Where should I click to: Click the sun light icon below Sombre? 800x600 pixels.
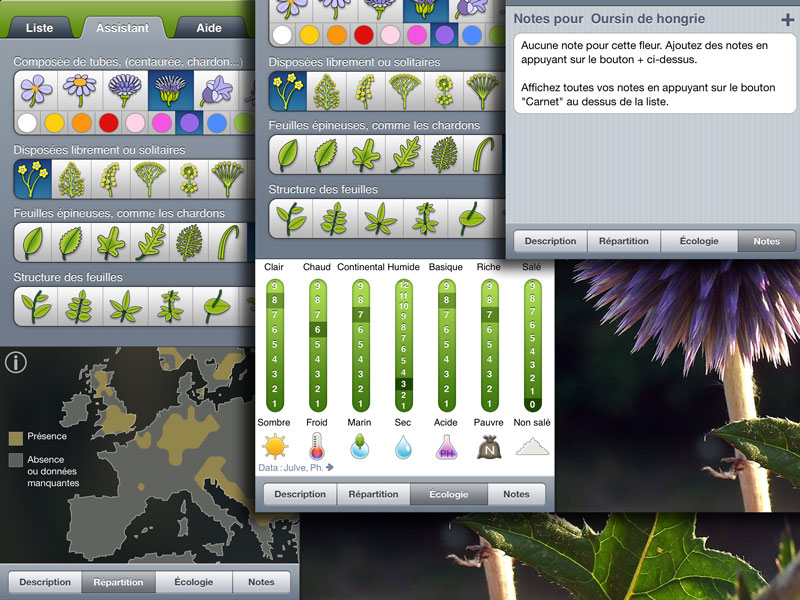274,446
